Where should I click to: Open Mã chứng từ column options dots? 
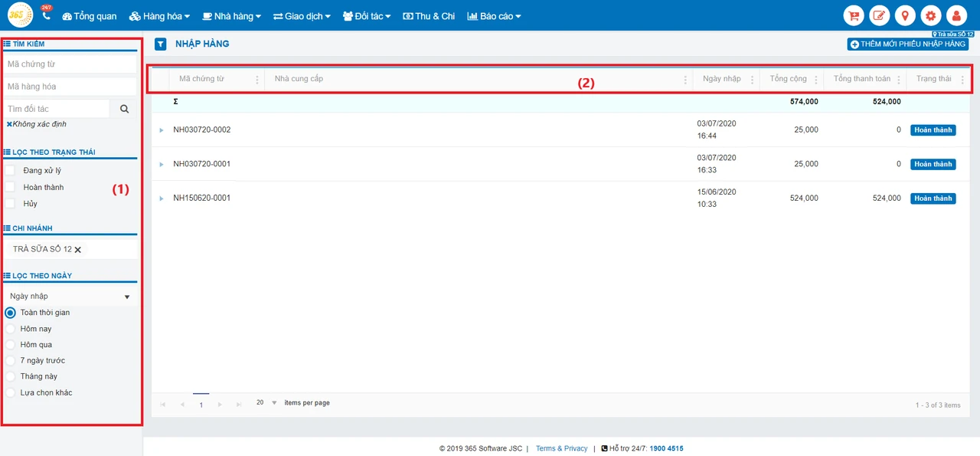(x=257, y=80)
